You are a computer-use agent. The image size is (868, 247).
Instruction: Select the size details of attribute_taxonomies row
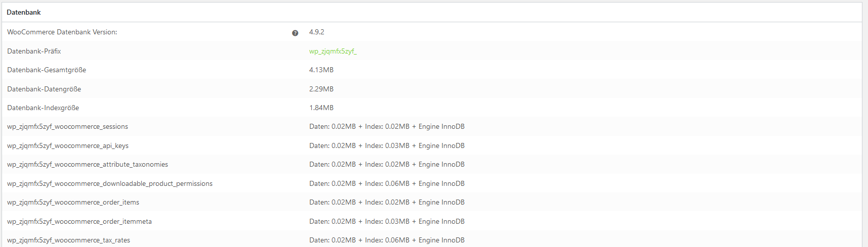(x=387, y=164)
